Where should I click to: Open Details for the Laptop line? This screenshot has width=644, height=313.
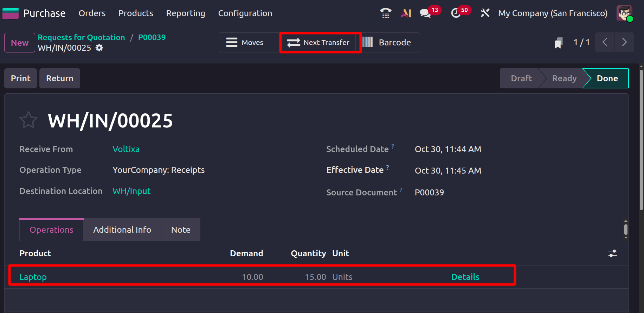click(x=465, y=277)
